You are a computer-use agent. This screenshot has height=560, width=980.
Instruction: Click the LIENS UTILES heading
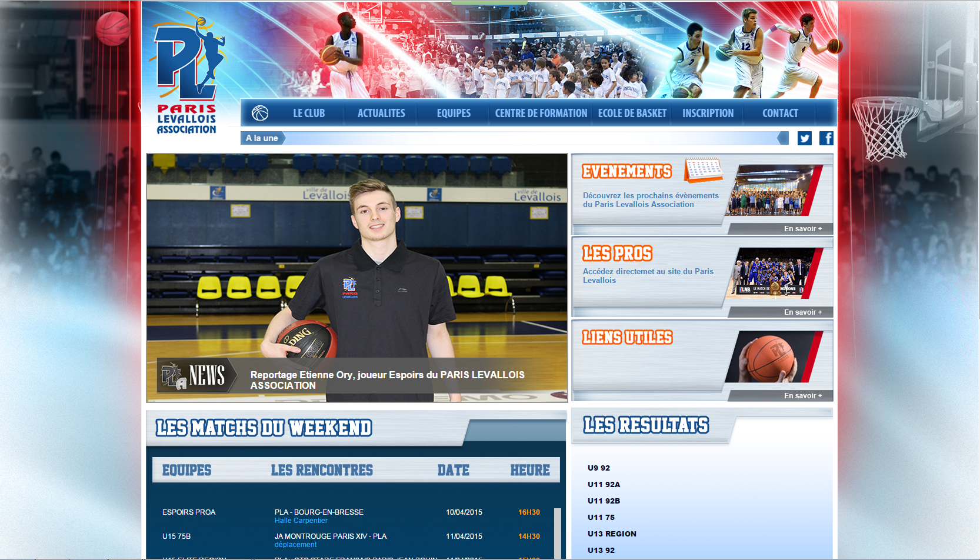tap(627, 337)
